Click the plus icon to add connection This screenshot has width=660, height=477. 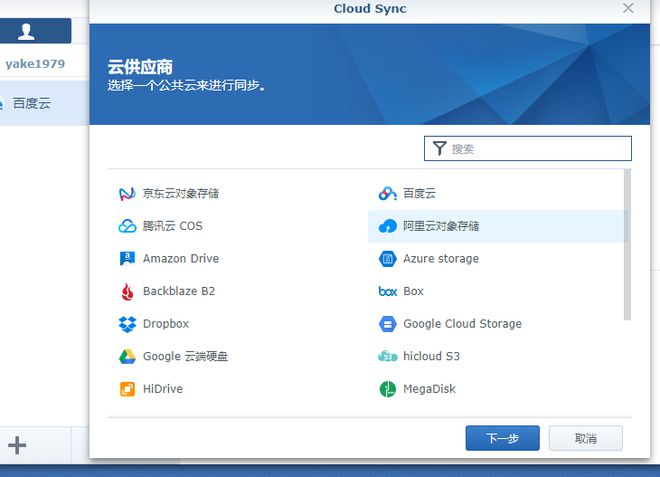click(17, 446)
